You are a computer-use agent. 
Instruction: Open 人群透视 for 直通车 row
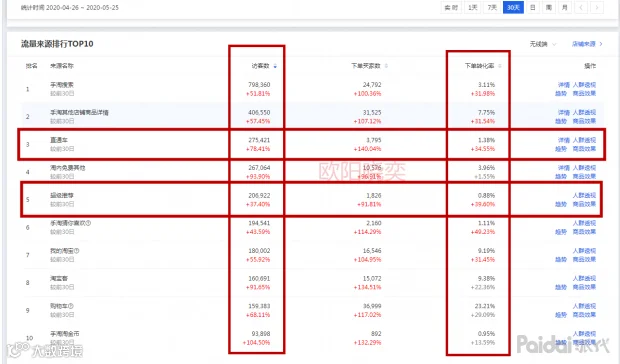pos(584,140)
